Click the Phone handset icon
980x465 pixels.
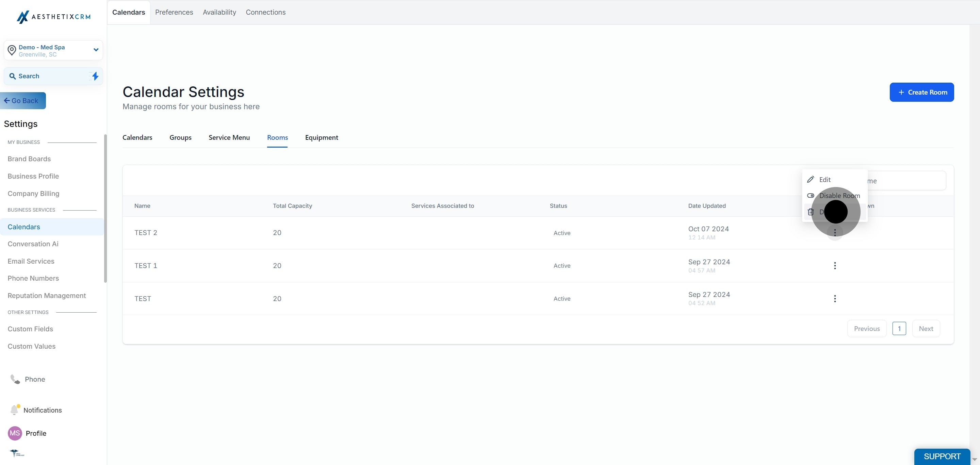click(15, 379)
